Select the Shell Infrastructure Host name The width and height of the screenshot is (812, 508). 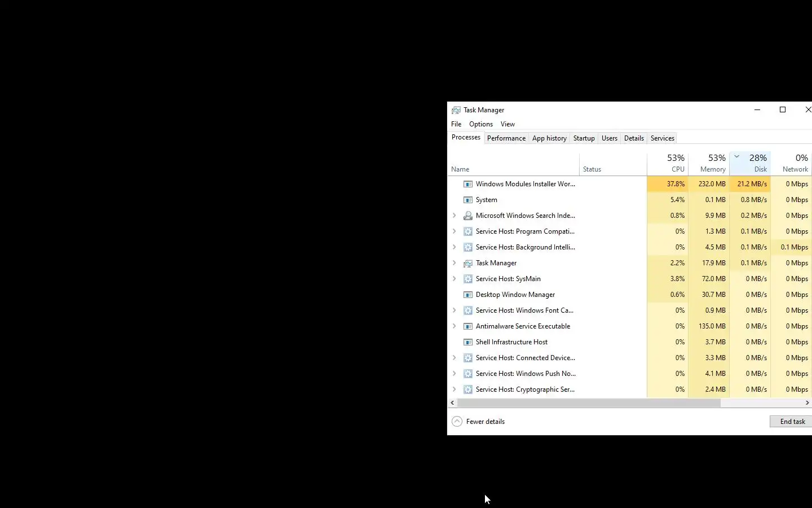[x=511, y=342]
